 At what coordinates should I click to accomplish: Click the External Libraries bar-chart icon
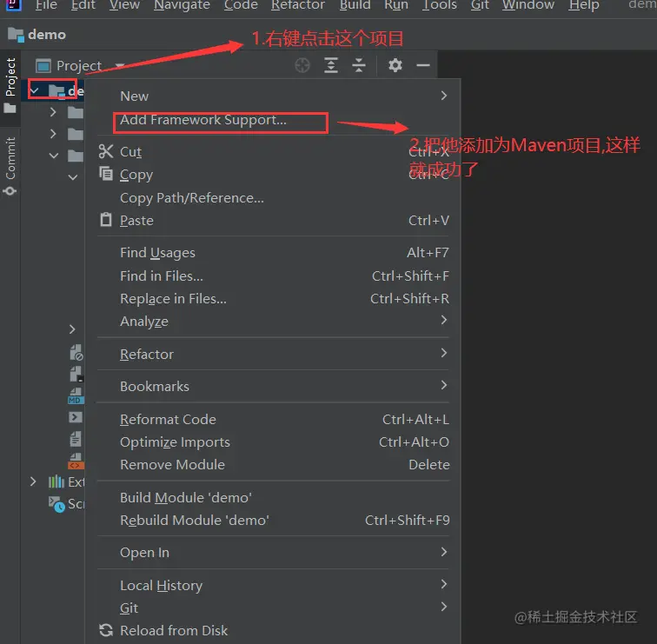56,481
